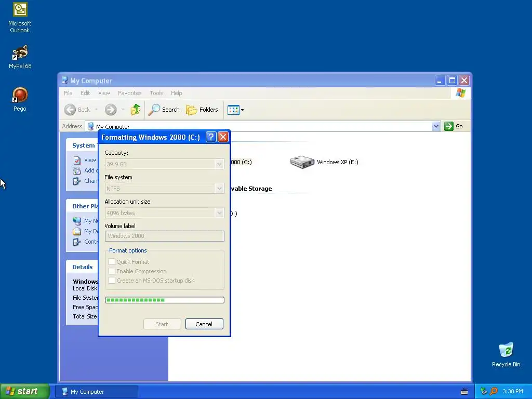The image size is (532, 399).
Task: Click the Start button in Format dialog
Action: click(162, 324)
